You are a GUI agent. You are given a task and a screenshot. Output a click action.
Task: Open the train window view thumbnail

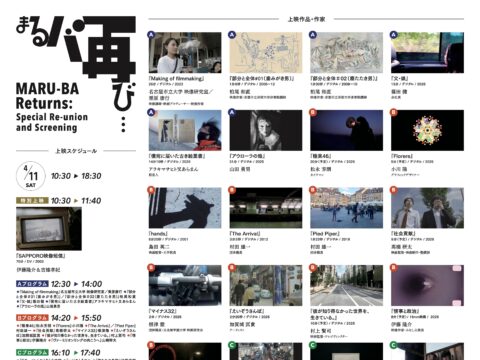pos(427,53)
